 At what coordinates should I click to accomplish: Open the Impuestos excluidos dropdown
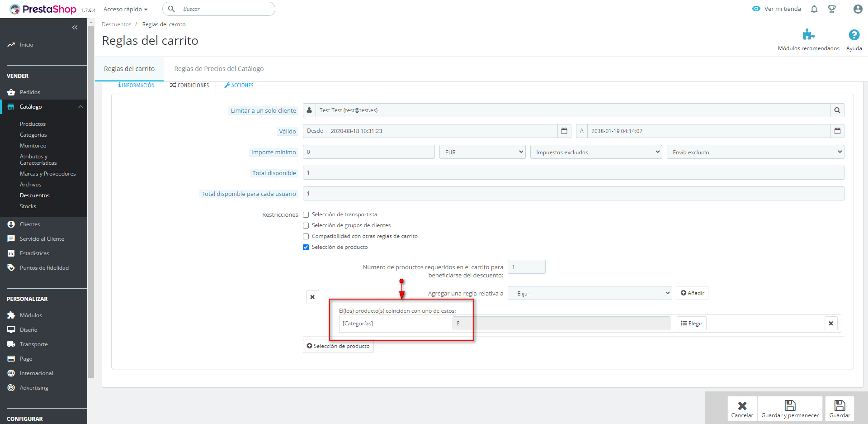(596, 152)
